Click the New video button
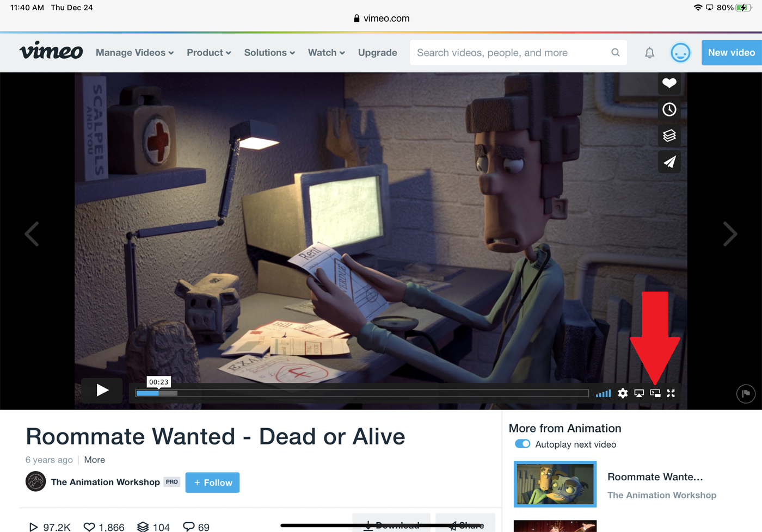Image resolution: width=762 pixels, height=532 pixels. coord(732,53)
